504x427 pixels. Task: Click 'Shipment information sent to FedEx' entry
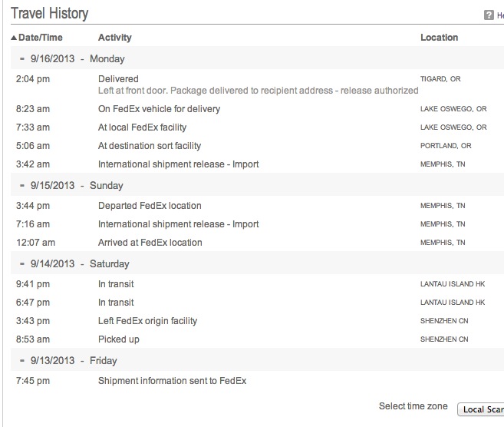(x=173, y=381)
